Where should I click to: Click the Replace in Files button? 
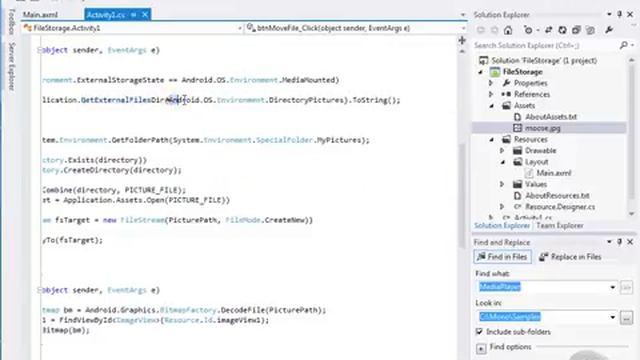pyautogui.click(x=570, y=257)
